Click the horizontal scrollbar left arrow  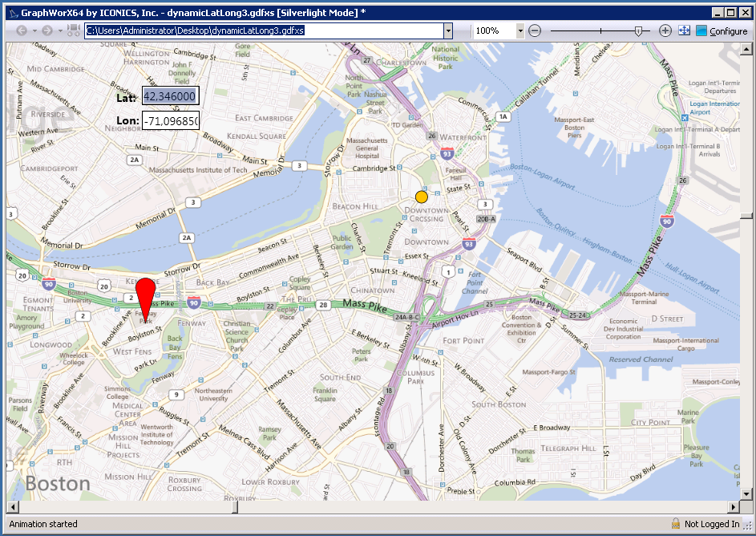click(x=13, y=507)
